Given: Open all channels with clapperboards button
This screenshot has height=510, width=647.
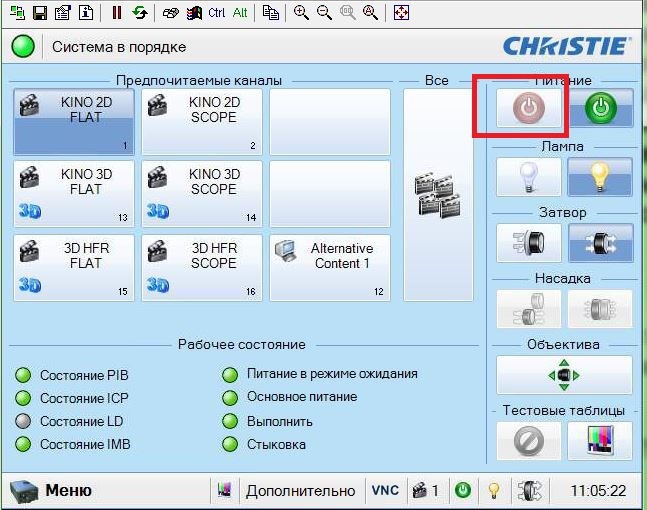Looking at the screenshot, I should click(438, 195).
